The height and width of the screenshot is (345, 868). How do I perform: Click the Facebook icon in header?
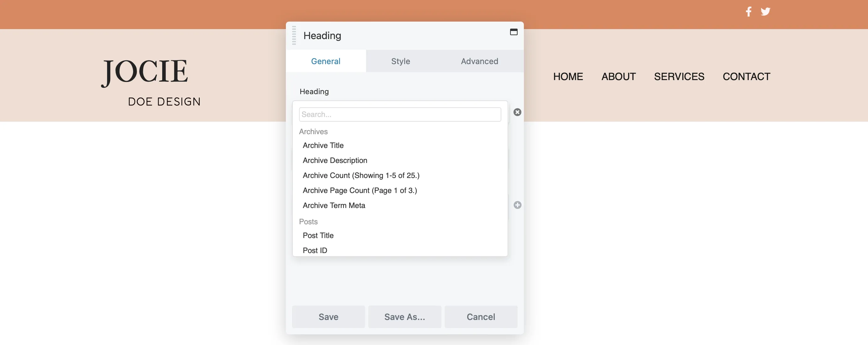tap(748, 11)
